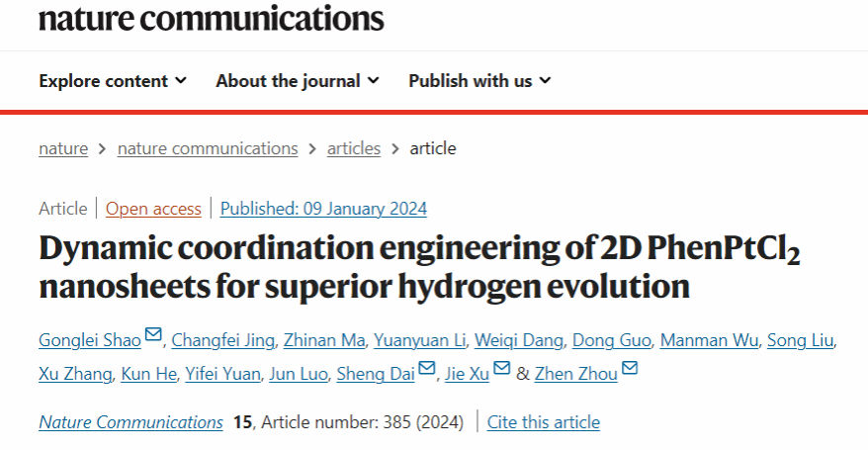Viewport: 868px width, 450px height.
Task: Click the Nature Communications journal link
Action: [x=130, y=422]
